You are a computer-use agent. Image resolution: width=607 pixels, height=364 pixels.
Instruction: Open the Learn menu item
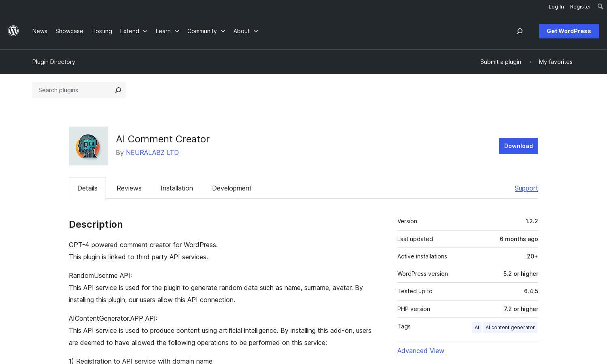coord(163,31)
